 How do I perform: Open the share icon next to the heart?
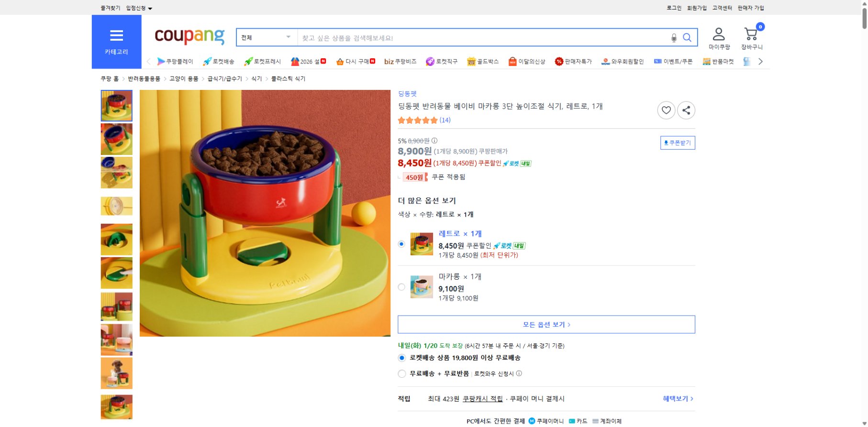[x=686, y=110]
